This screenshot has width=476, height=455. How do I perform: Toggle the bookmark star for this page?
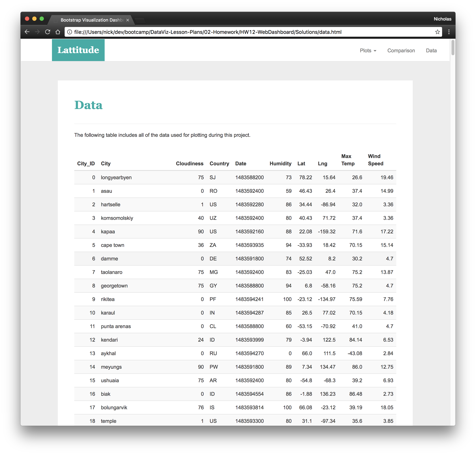coord(437,32)
